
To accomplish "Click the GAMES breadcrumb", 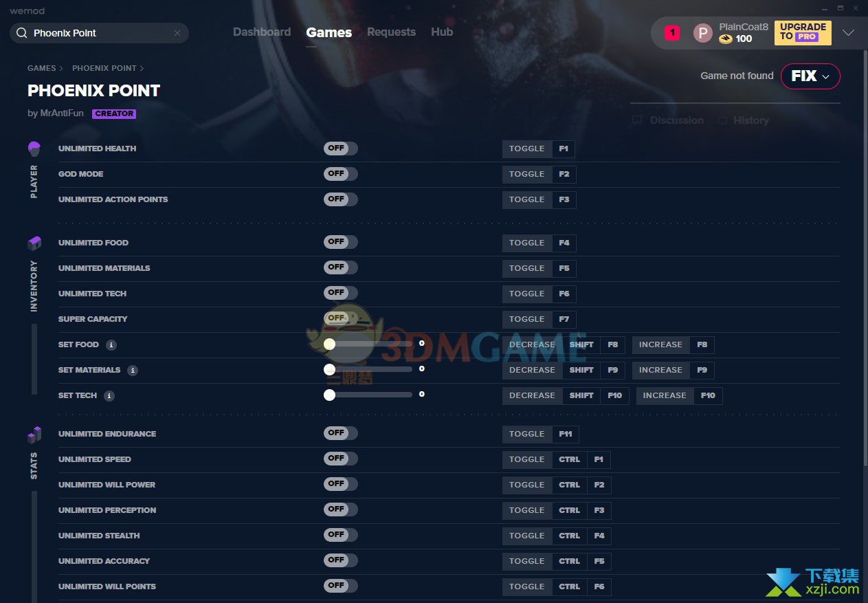I will click(42, 68).
